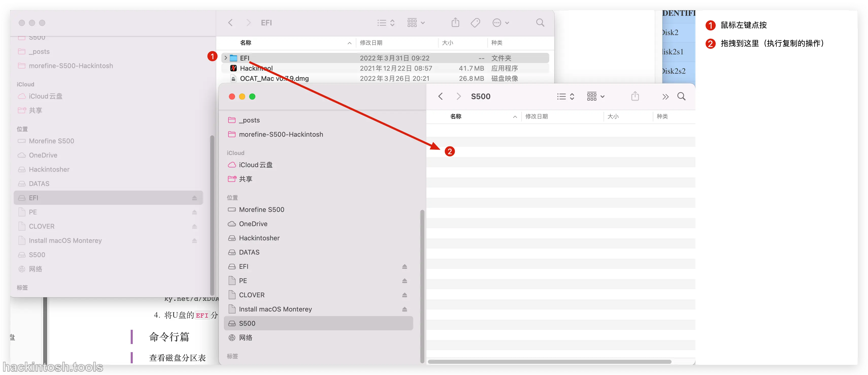Zoom the S500 Finder window green button
Image resolution: width=868 pixels, height=375 pixels.
(x=252, y=97)
